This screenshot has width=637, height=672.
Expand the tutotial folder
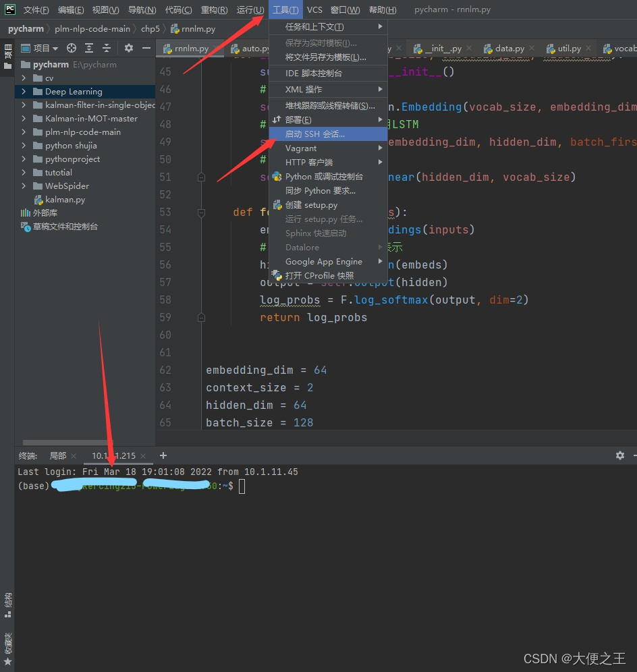[x=24, y=172]
